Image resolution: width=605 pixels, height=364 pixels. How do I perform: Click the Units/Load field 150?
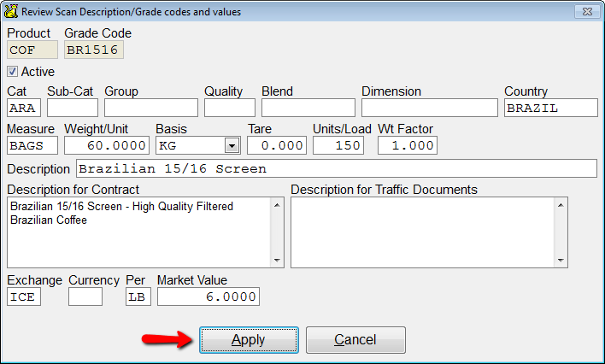click(x=338, y=145)
